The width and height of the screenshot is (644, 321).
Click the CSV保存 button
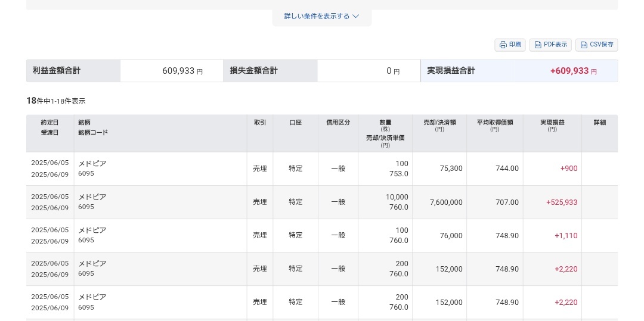point(596,45)
